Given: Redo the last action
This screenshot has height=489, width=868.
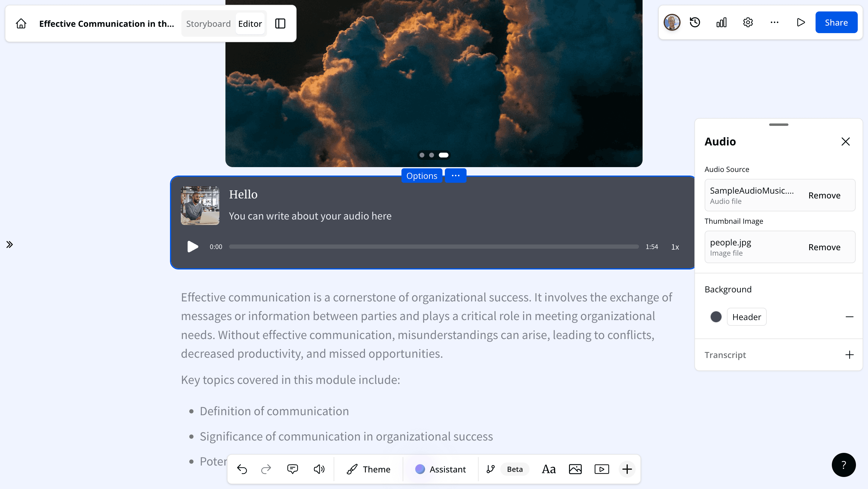Looking at the screenshot, I should (266, 469).
